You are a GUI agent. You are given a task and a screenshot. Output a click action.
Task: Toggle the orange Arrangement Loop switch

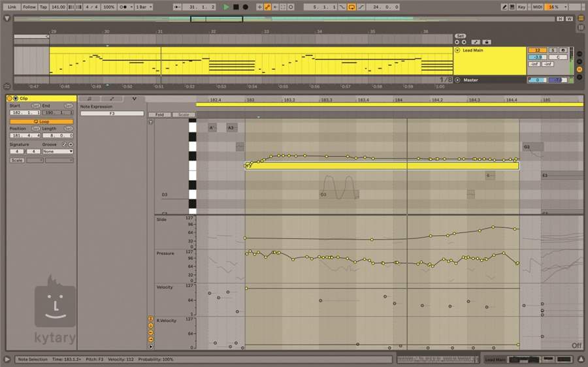(351, 7)
